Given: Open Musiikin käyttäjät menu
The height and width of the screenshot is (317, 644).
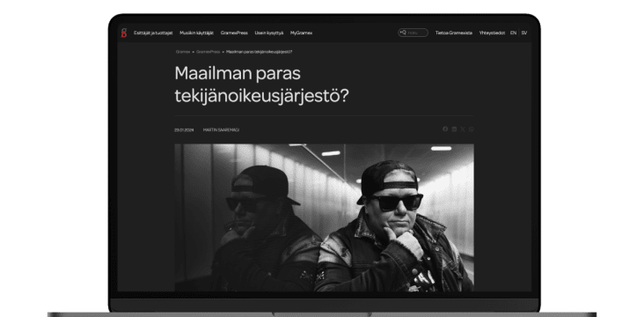Looking at the screenshot, I should tap(197, 33).
